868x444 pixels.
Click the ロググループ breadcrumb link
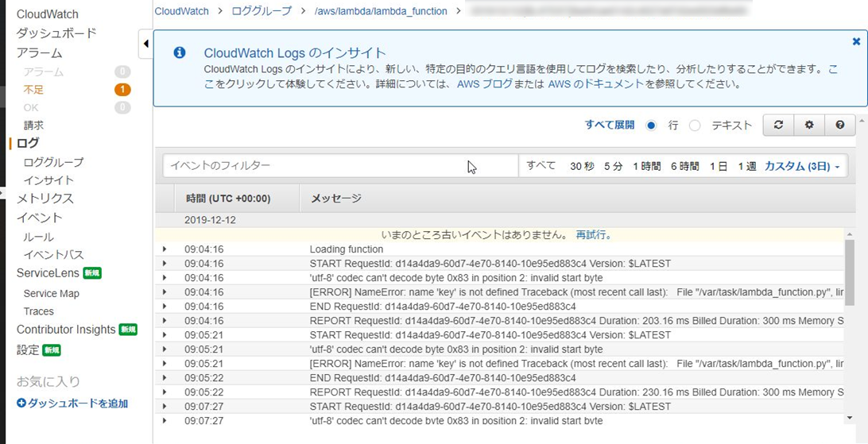coord(262,11)
